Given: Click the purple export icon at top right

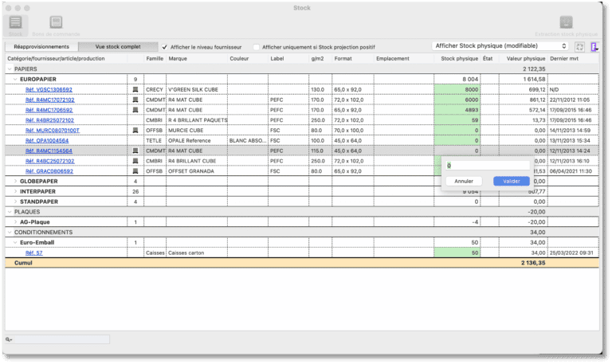Looking at the screenshot, I should (594, 47).
